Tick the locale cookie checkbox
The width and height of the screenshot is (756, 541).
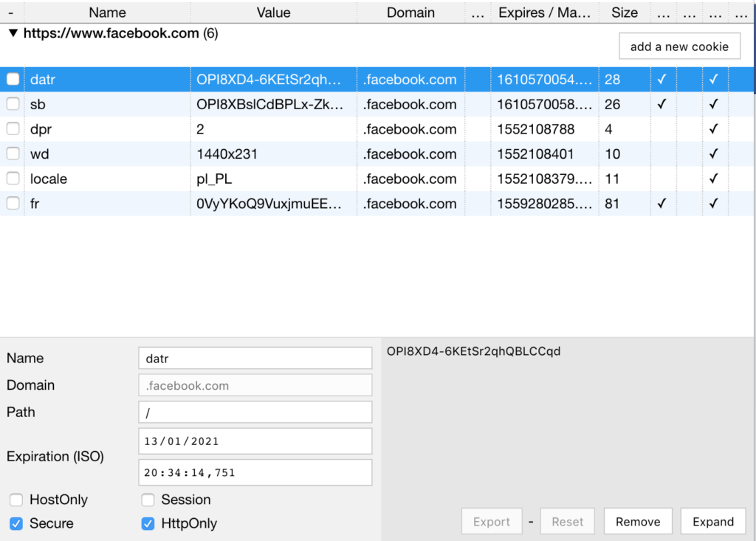click(13, 179)
